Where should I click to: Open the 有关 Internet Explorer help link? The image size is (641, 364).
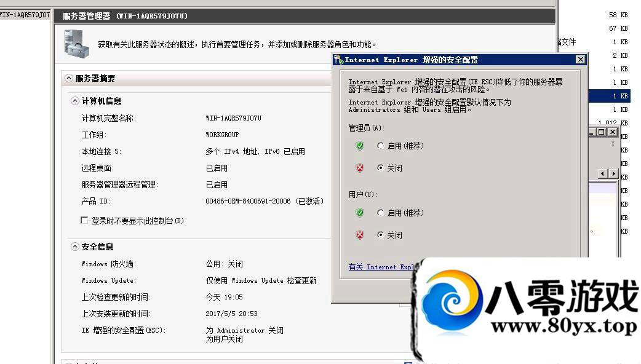point(381,267)
